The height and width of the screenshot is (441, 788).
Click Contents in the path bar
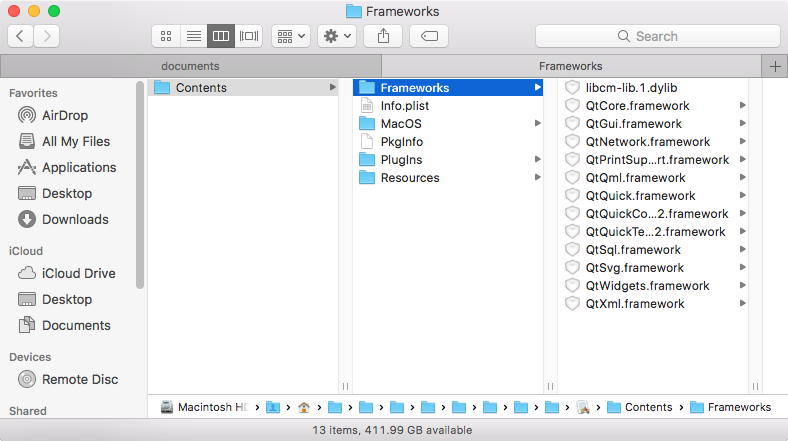tap(640, 407)
